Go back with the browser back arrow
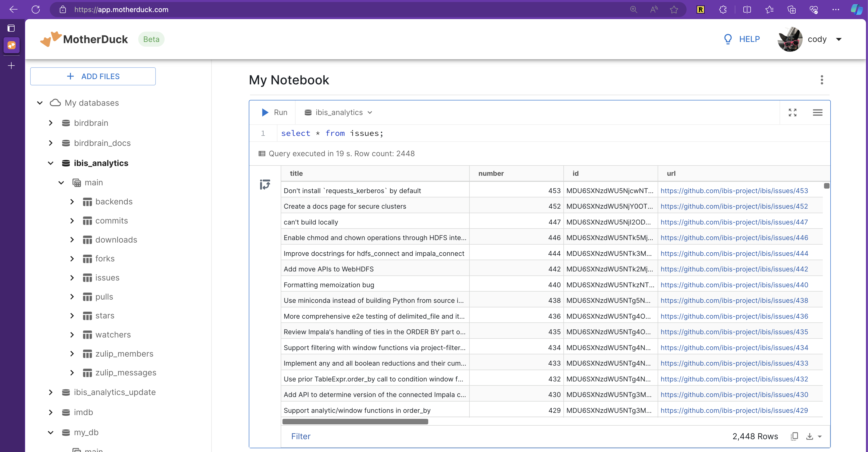Screen dimensions: 868x452 (x=13, y=10)
